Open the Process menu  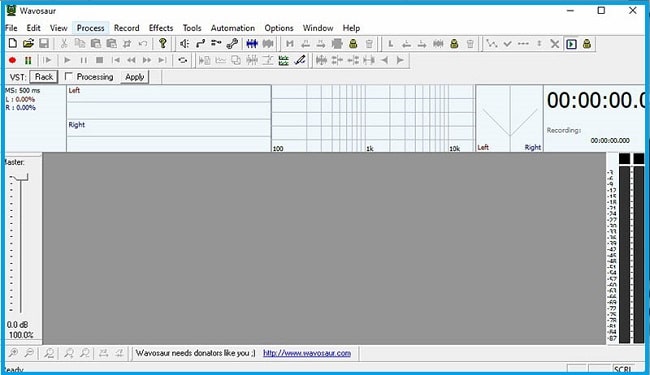(90, 28)
